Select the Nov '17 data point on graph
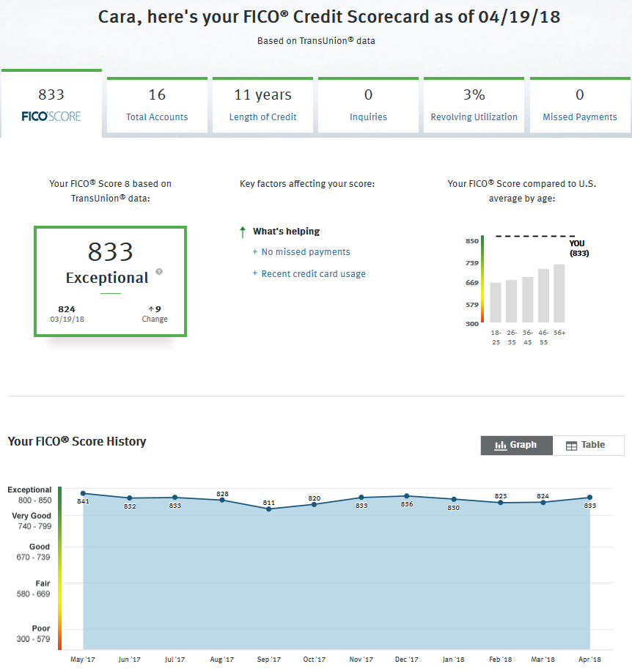 coord(361,497)
